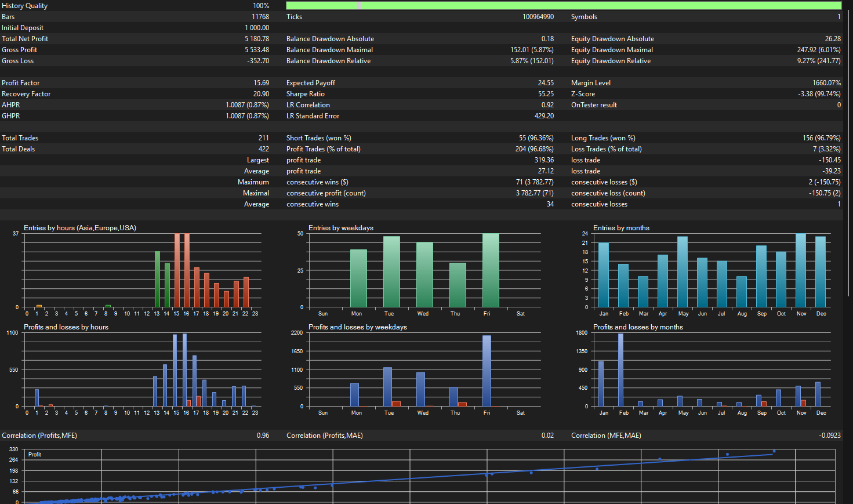853x504 pixels.
Task: Select the hour 16 profit bar in hourly profits chart
Action: [184, 370]
